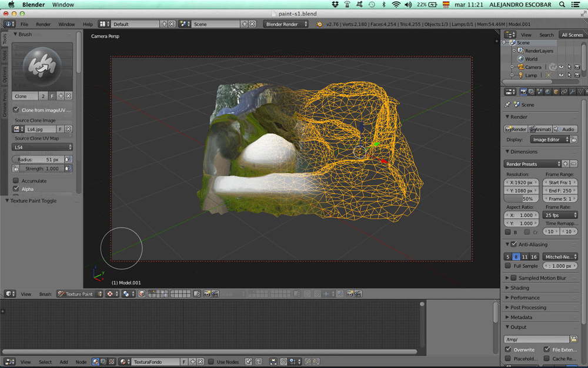
Task: Open the Texture Paint mode dropdown
Action: click(x=79, y=294)
